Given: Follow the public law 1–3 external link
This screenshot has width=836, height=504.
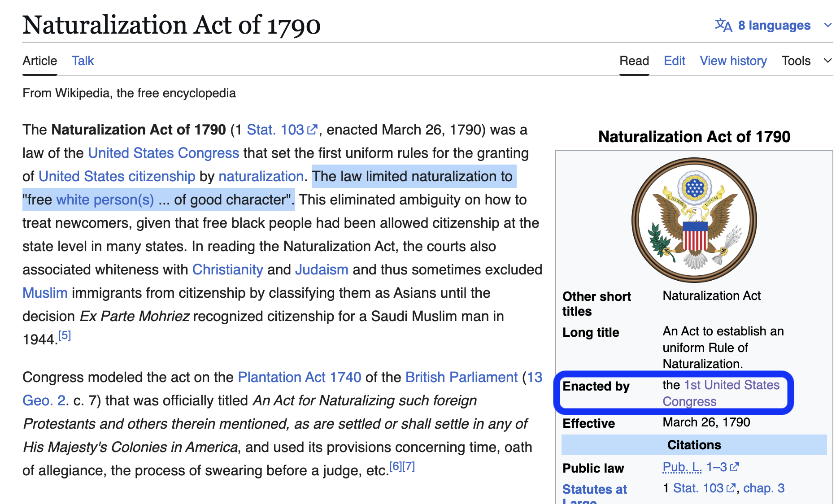Looking at the screenshot, I should click(x=723, y=467).
